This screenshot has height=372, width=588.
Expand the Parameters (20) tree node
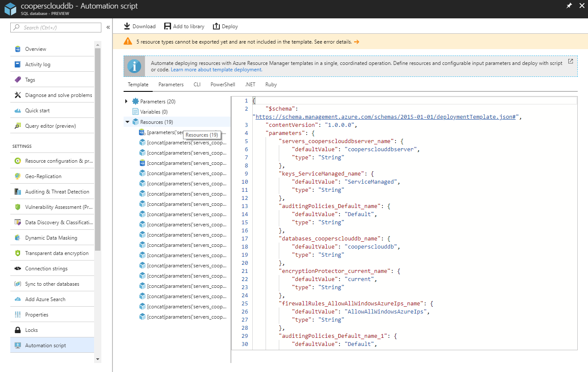pyautogui.click(x=126, y=102)
